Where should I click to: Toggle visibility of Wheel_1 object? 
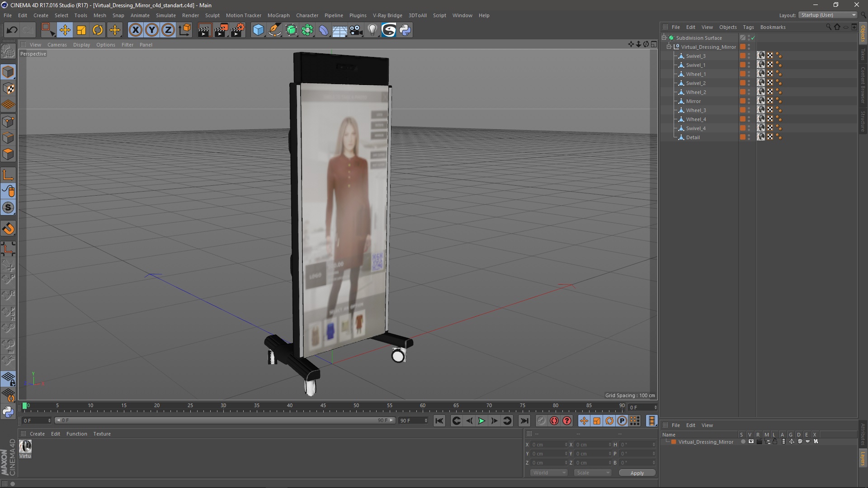(750, 72)
